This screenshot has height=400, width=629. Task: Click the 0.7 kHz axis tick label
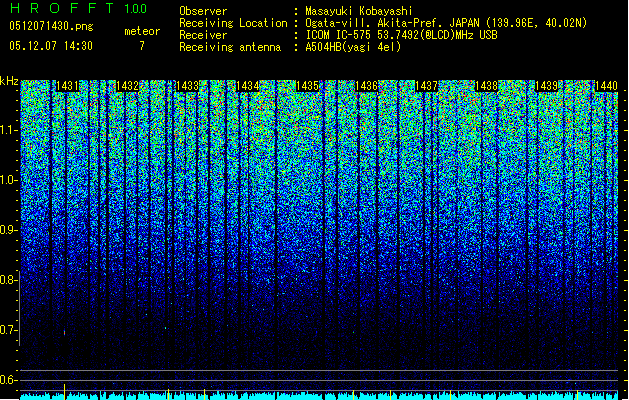click(8, 330)
